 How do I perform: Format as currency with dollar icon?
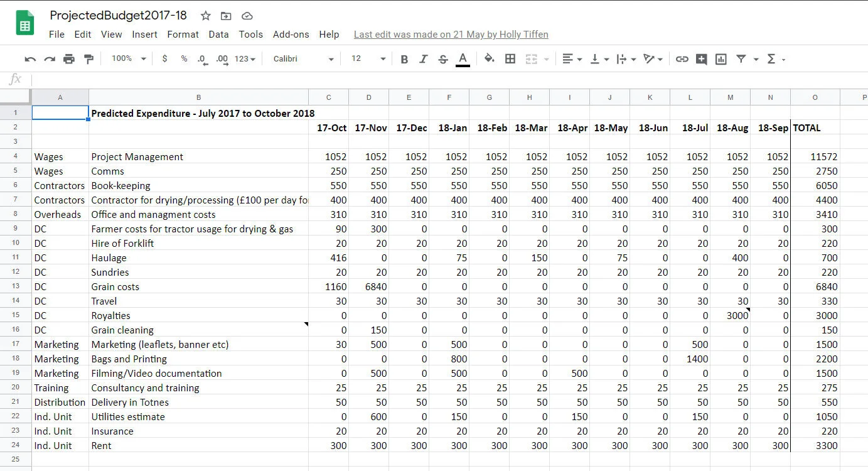[164, 58]
